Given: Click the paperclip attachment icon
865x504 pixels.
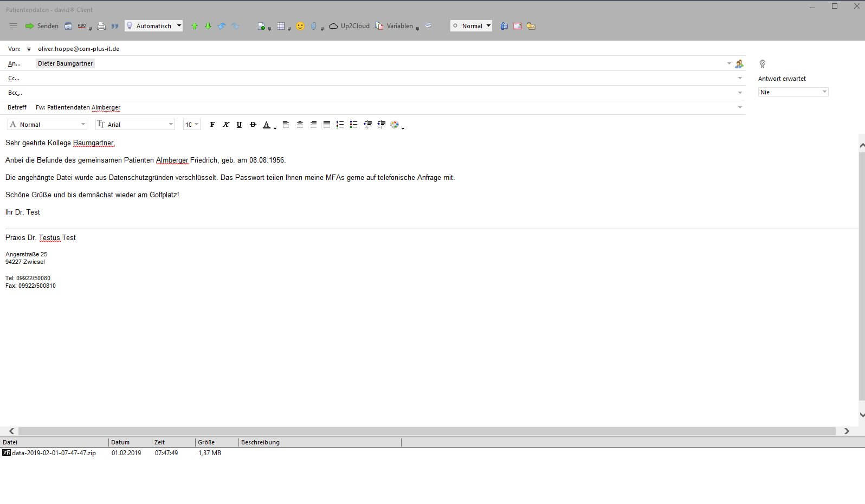Looking at the screenshot, I should pyautogui.click(x=313, y=26).
